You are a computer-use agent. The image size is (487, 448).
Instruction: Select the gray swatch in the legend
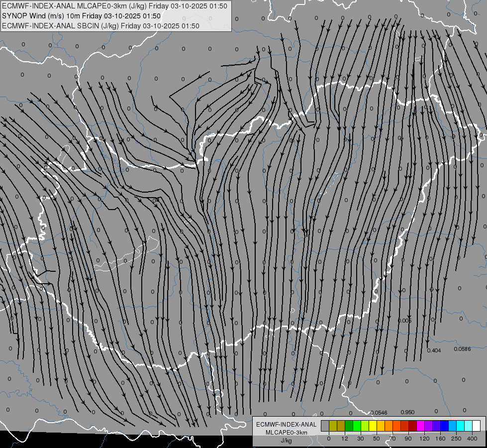coord(325,426)
